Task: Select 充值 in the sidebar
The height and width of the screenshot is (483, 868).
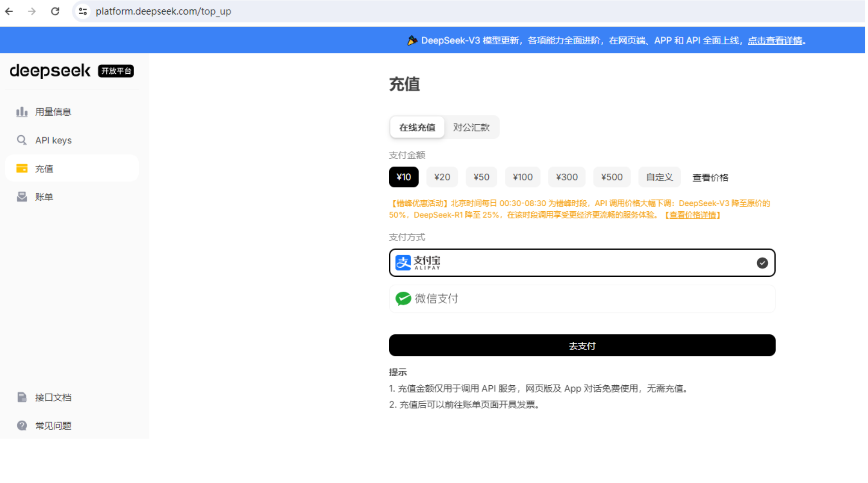Action: coord(72,168)
